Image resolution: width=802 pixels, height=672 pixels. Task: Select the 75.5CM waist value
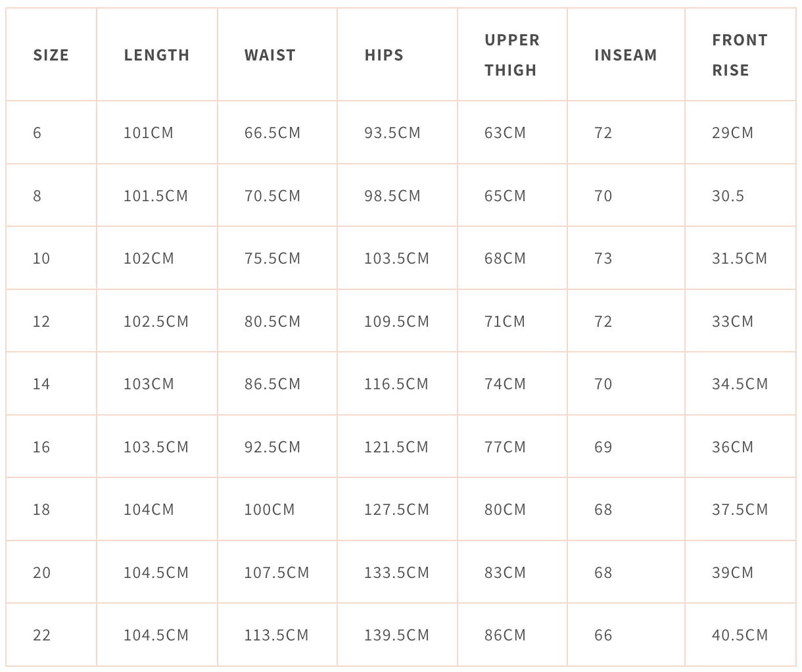pos(272,258)
